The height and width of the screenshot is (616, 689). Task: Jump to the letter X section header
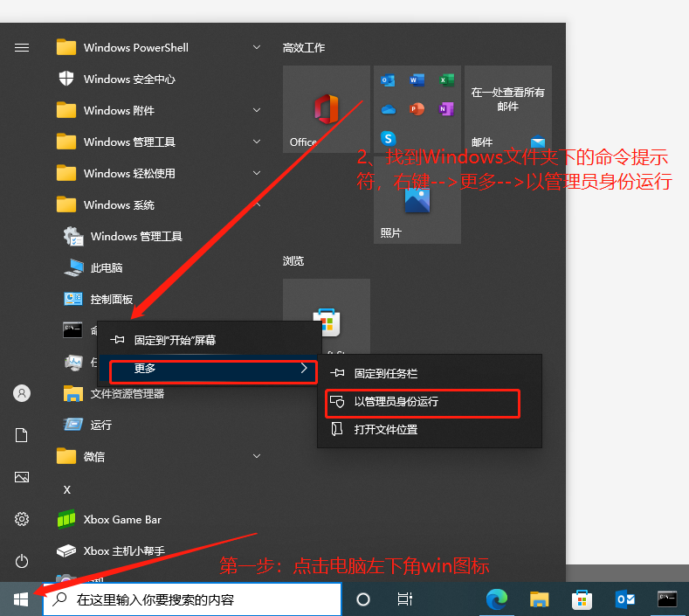coord(66,489)
